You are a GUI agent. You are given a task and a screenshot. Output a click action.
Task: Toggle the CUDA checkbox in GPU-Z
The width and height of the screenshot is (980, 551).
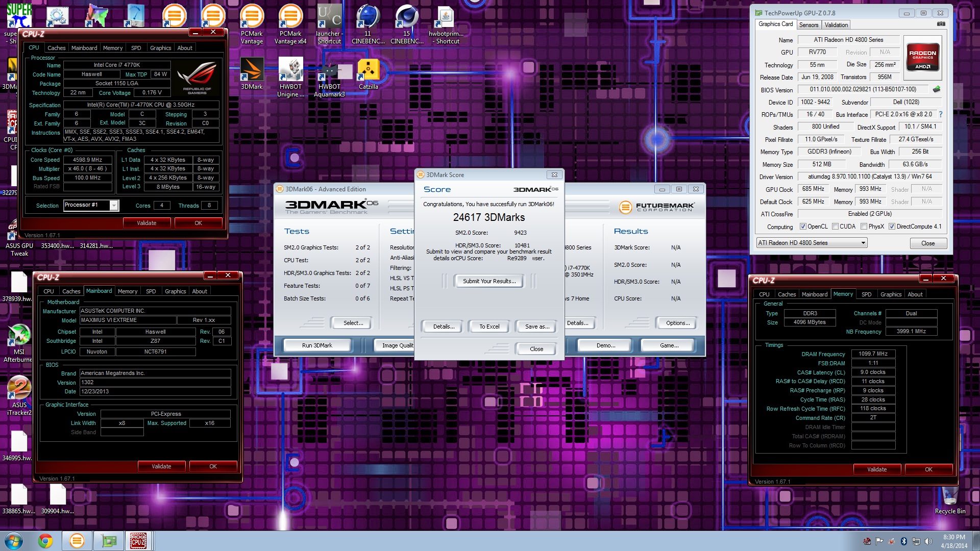835,227
